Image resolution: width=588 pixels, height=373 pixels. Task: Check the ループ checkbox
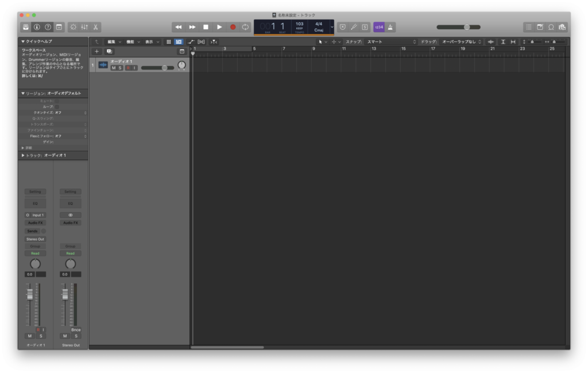(x=57, y=107)
